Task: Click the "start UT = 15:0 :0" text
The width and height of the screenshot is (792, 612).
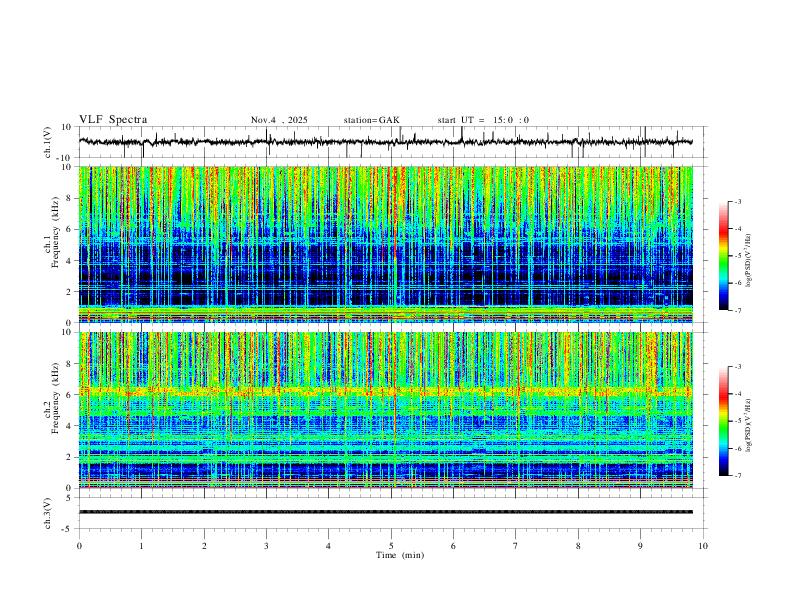Action: (x=483, y=120)
